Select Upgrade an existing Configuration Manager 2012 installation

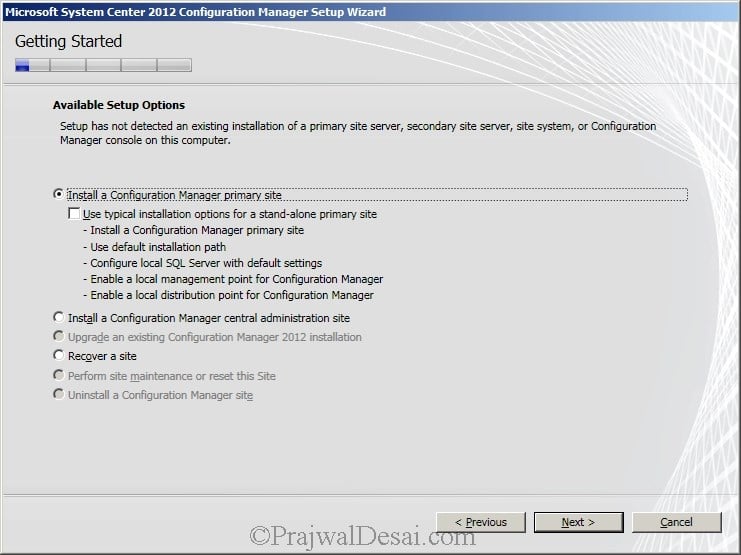coord(59,336)
